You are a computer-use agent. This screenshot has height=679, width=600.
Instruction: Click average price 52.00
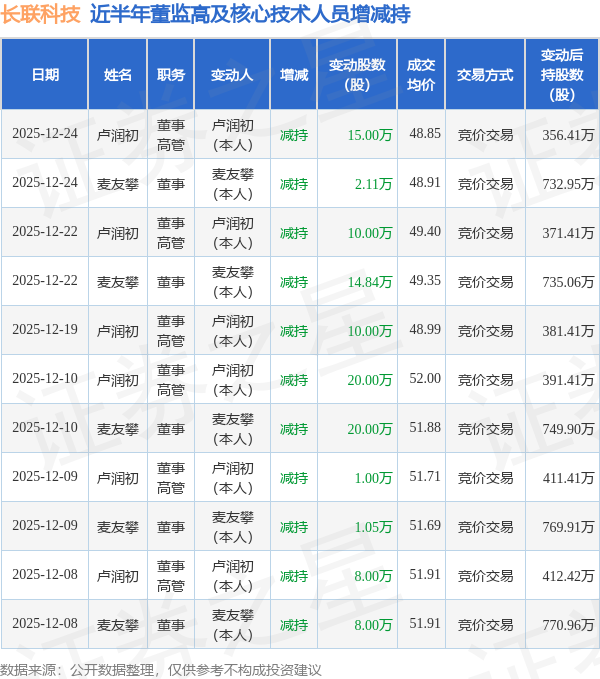coord(425,378)
